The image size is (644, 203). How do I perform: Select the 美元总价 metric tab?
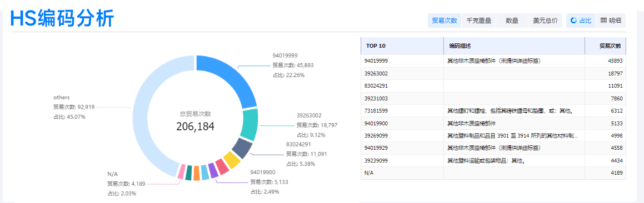tap(545, 21)
